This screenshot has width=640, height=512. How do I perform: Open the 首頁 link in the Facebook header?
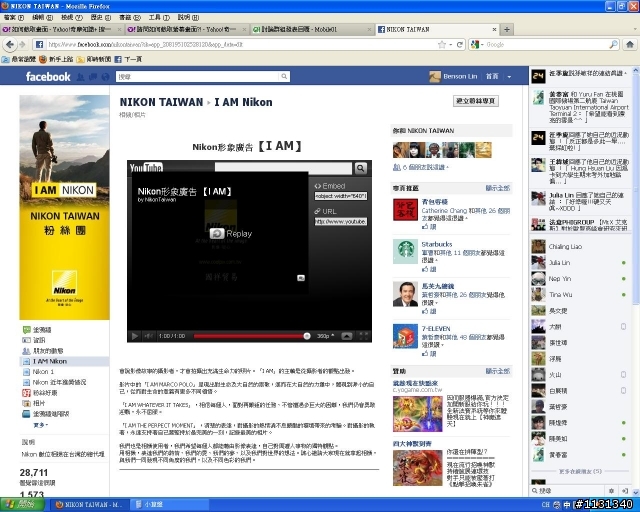pyautogui.click(x=492, y=76)
